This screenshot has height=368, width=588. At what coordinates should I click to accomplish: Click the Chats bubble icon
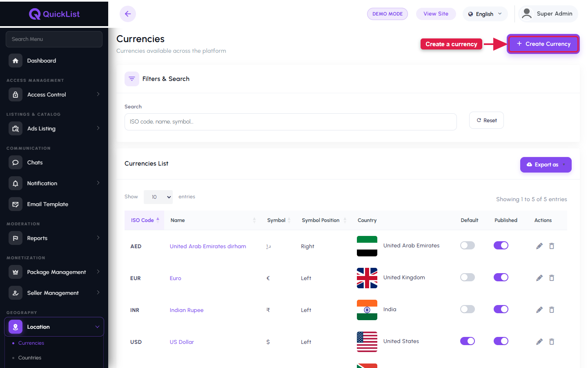(16, 162)
